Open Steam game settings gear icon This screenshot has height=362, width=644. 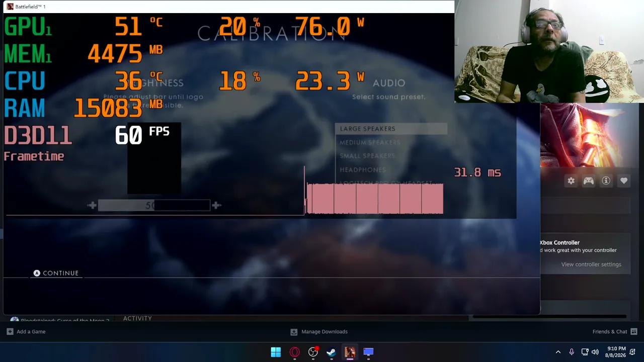click(571, 181)
